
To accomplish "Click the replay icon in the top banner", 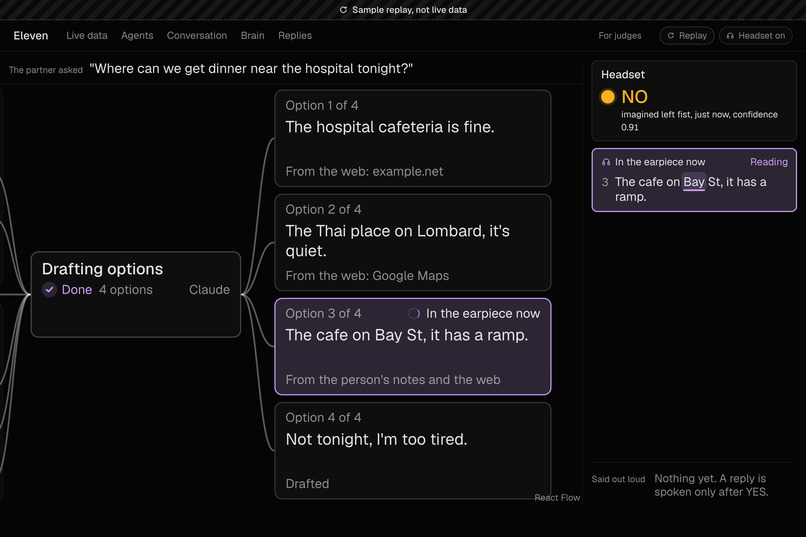I will tap(343, 10).
